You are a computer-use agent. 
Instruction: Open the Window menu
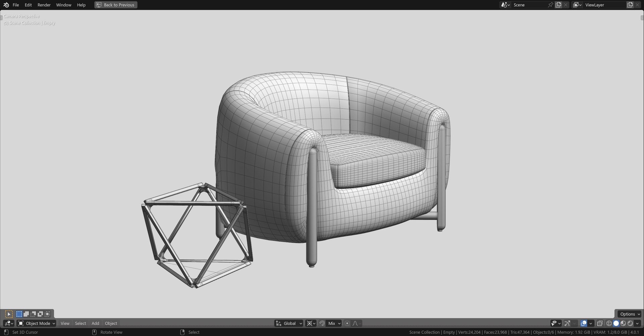[x=64, y=5]
